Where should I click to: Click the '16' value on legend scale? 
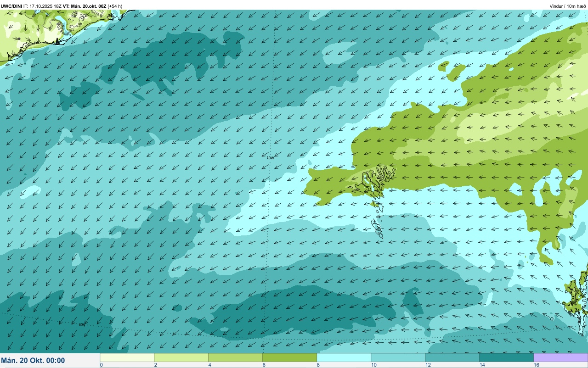[x=536, y=365]
